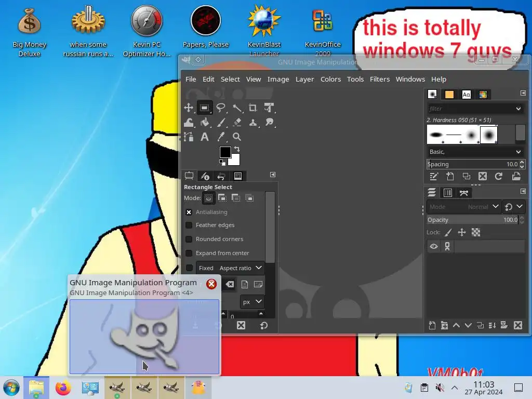Enable Rounded corners option

pyautogui.click(x=189, y=239)
